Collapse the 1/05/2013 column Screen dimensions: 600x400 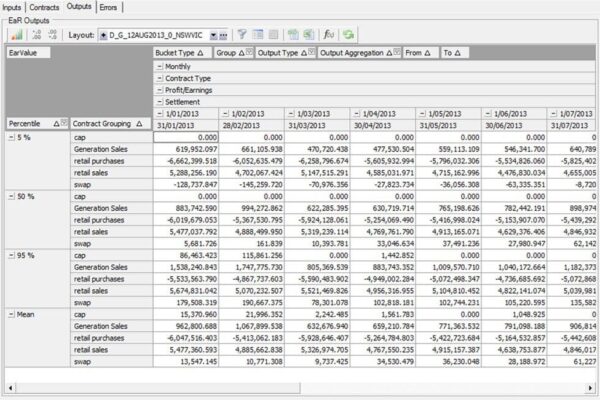tap(422, 114)
